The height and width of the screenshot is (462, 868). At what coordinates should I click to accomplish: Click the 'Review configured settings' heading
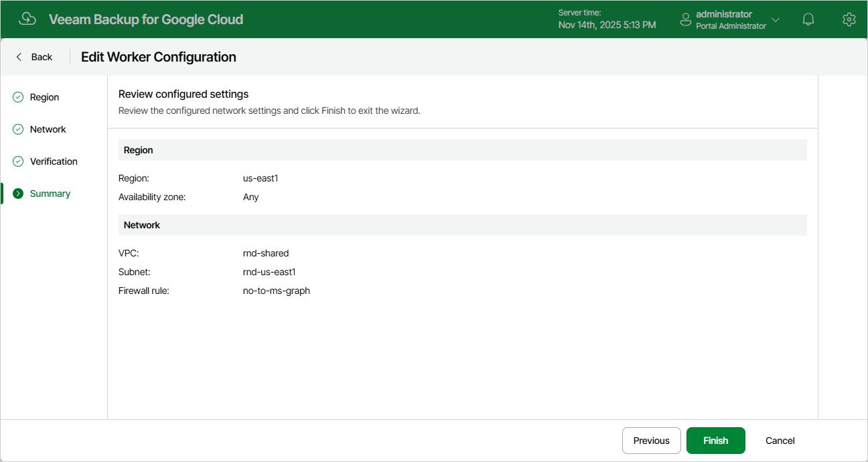coord(184,94)
